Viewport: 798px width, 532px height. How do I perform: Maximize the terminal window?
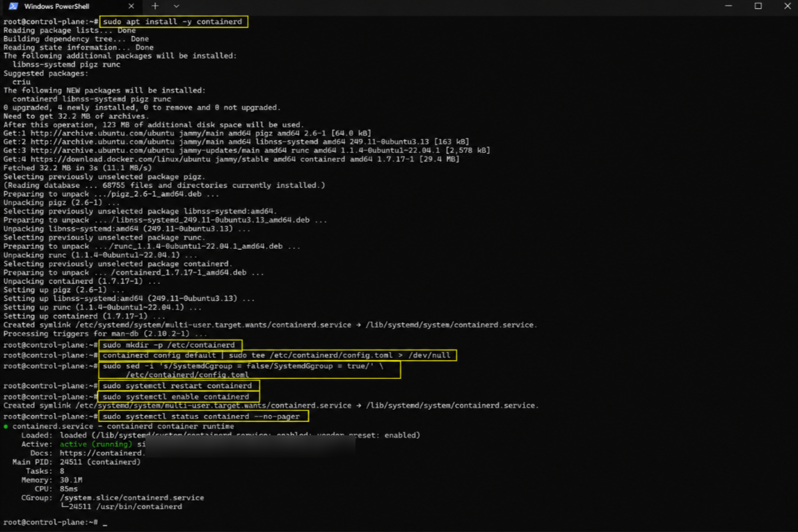[x=758, y=6]
